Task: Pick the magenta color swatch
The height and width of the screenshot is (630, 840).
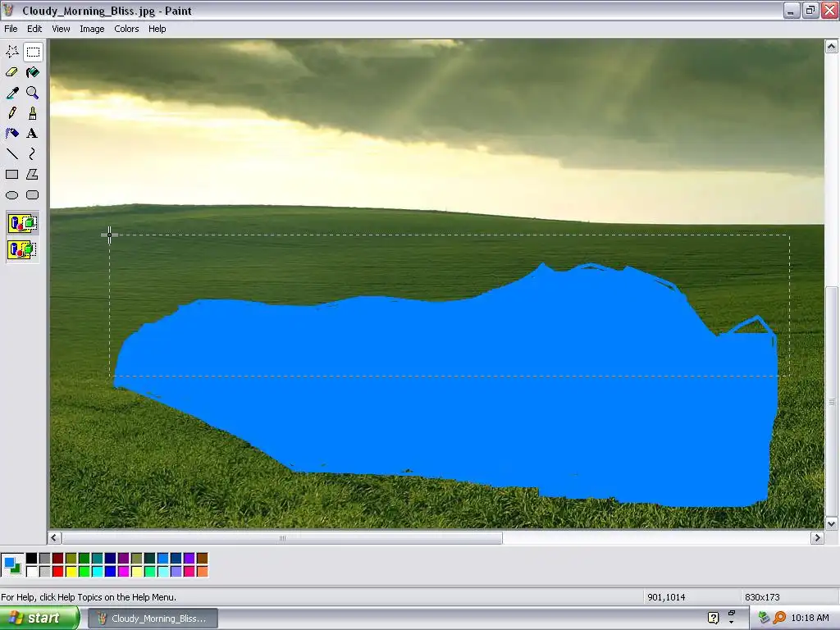Action: pyautogui.click(x=124, y=572)
